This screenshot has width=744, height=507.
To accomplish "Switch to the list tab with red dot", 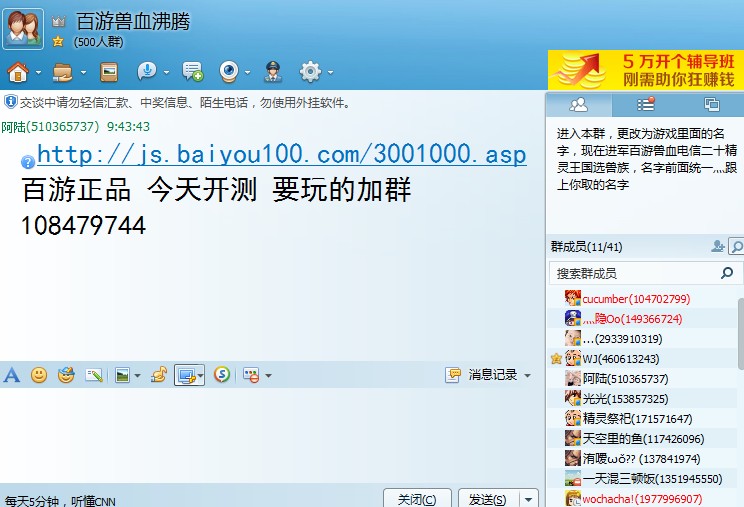I will pyautogui.click(x=645, y=104).
